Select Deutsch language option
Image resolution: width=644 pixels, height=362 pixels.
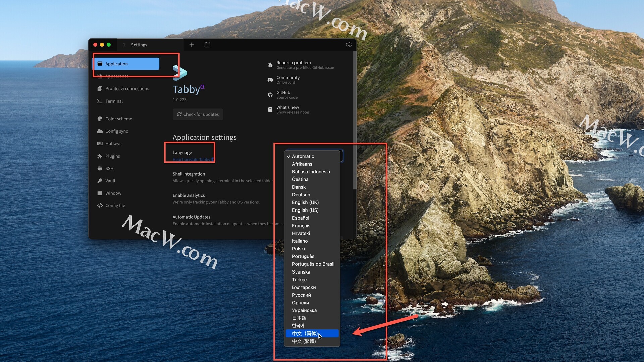coord(312,195)
